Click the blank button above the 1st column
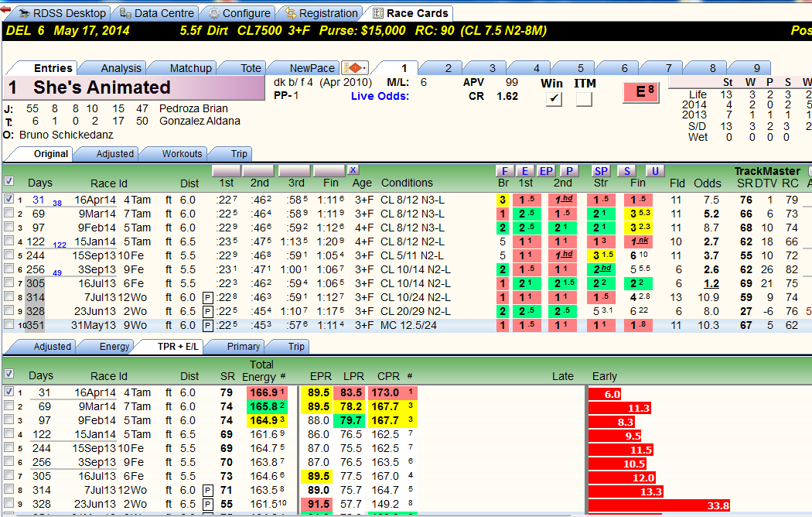Image resolution: width=812 pixels, height=517 pixels. point(227,170)
